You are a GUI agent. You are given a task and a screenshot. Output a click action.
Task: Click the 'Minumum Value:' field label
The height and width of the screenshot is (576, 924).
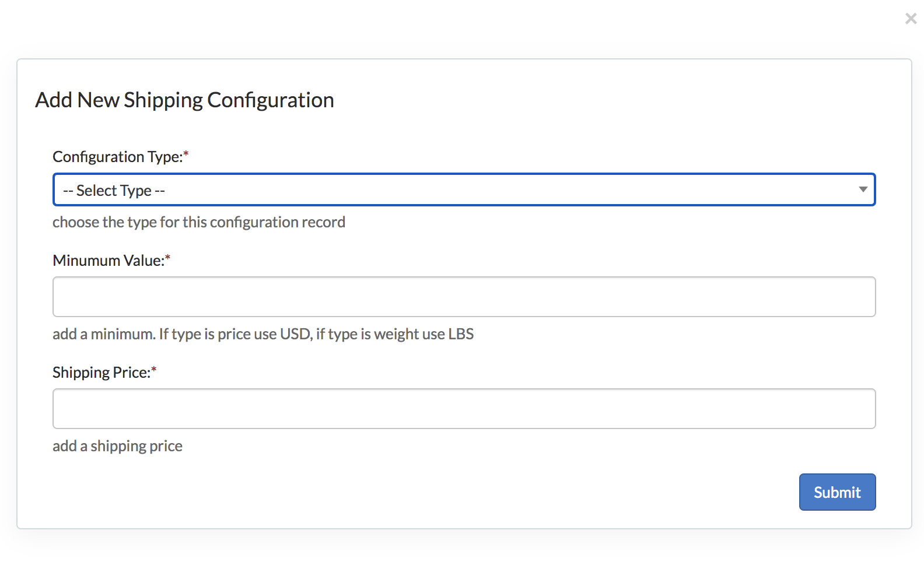pyautogui.click(x=108, y=261)
